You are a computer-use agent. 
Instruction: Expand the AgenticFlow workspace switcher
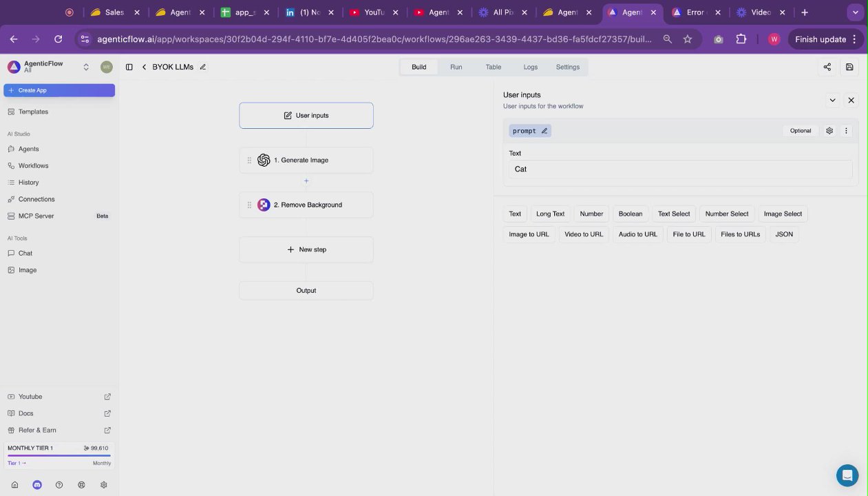[86, 67]
